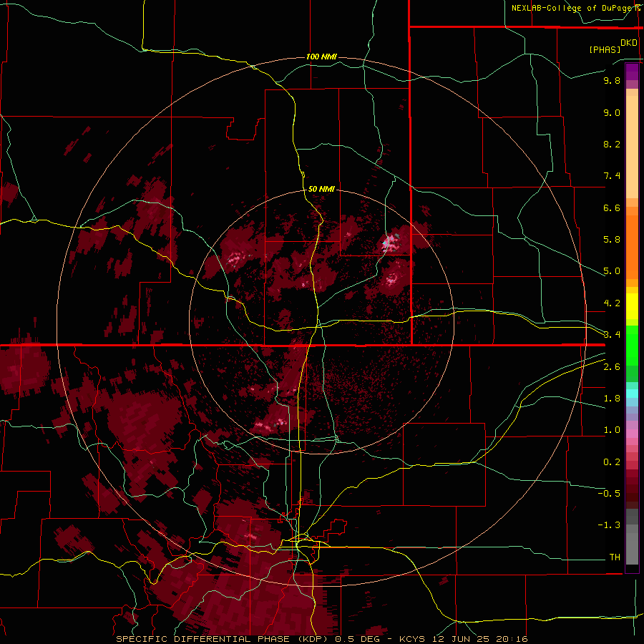Click the 3.4 scale value
The height and width of the screenshot is (644, 644).
coord(612,335)
